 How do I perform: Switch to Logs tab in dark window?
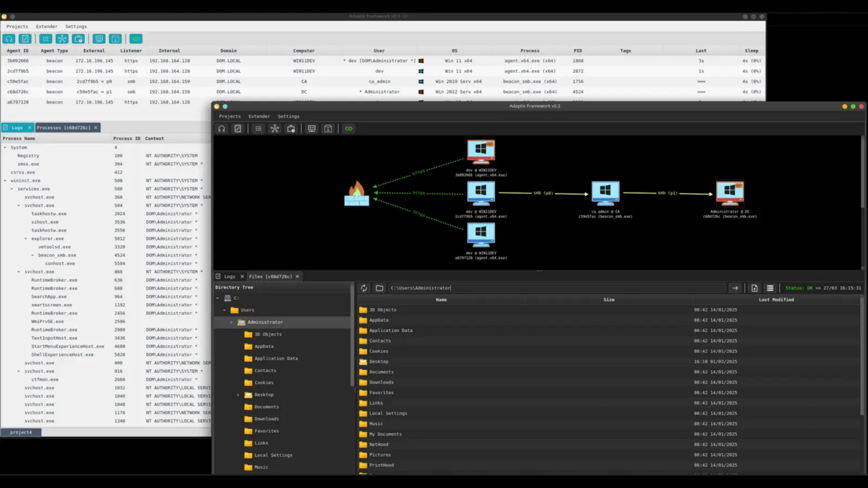coord(229,277)
